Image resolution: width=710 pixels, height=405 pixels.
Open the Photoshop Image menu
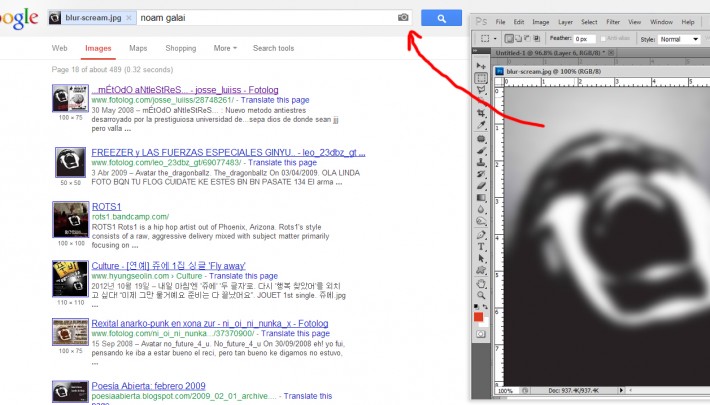click(541, 22)
